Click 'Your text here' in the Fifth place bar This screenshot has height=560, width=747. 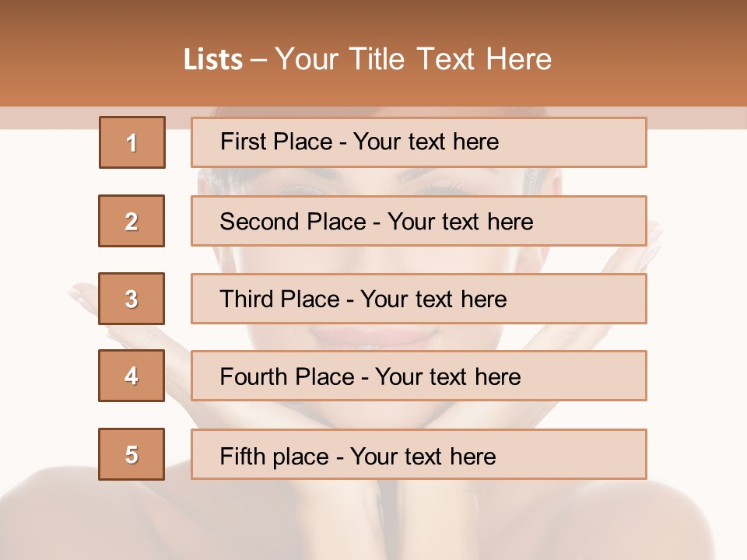coord(423,457)
